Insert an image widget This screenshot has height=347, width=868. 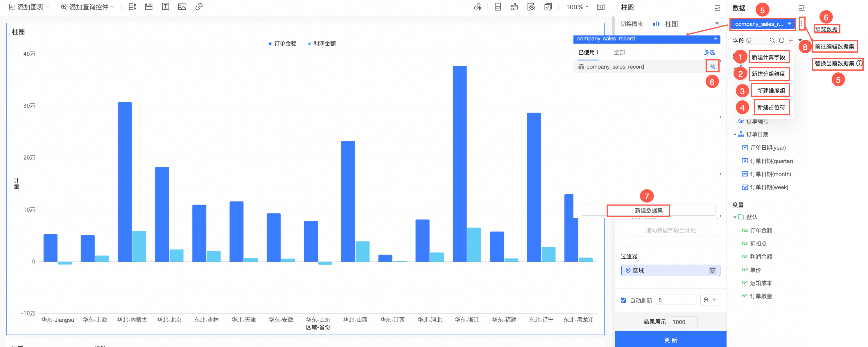click(x=182, y=7)
